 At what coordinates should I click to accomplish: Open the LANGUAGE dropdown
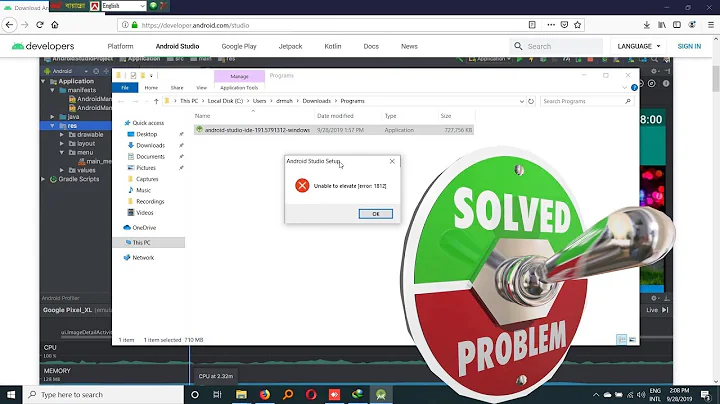tap(639, 46)
